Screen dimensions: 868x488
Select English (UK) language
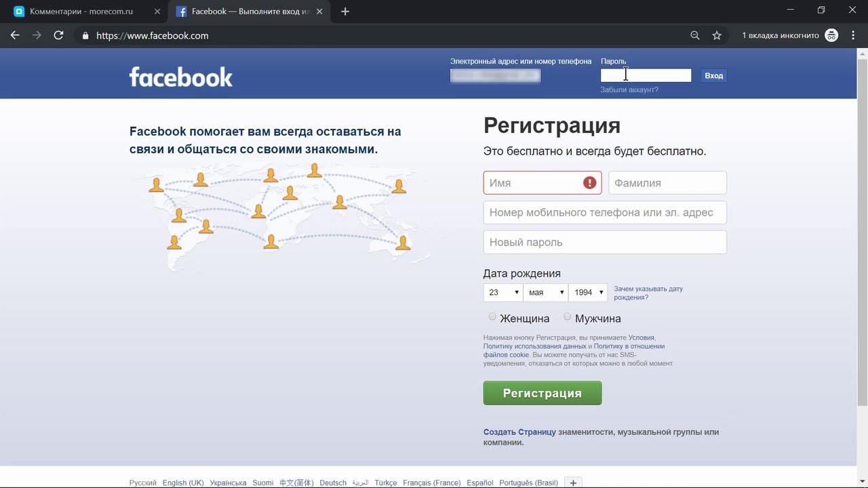pyautogui.click(x=183, y=483)
